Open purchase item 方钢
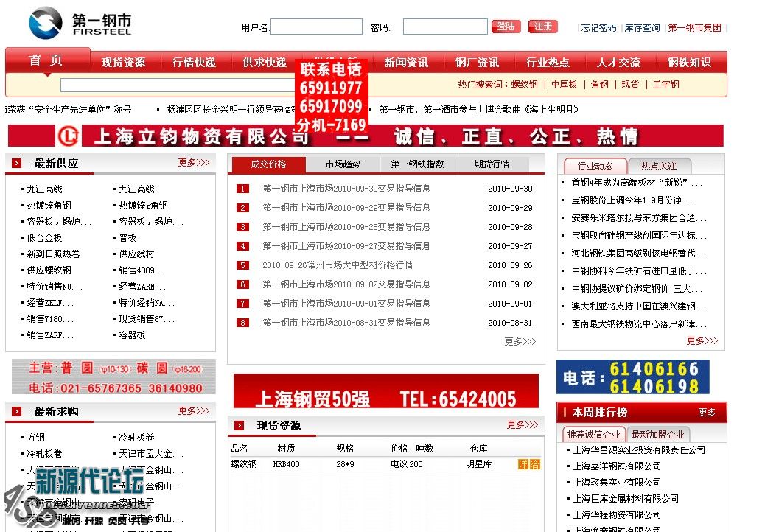The height and width of the screenshot is (532, 779). (x=36, y=437)
